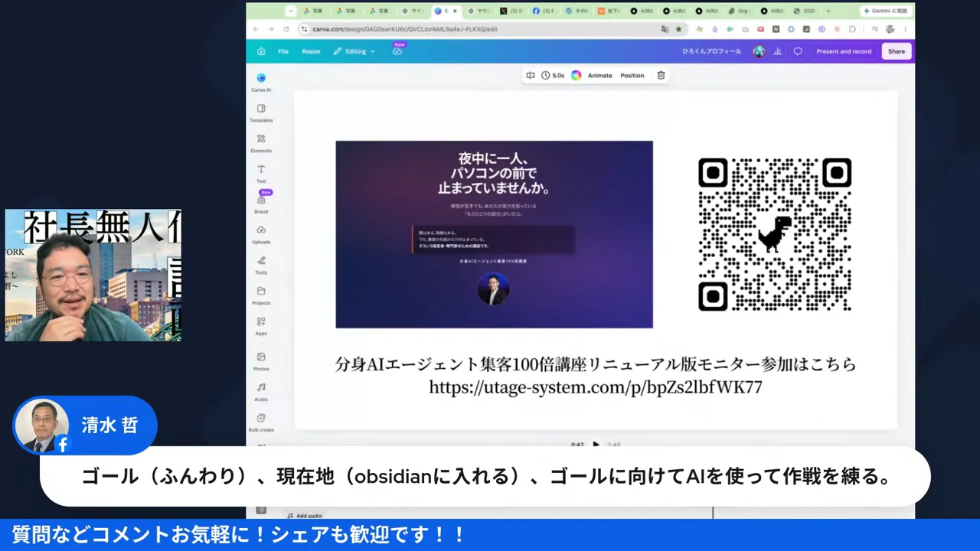Open the comments speech bubble icon
Viewport: 980px width, 551px height.
(798, 51)
